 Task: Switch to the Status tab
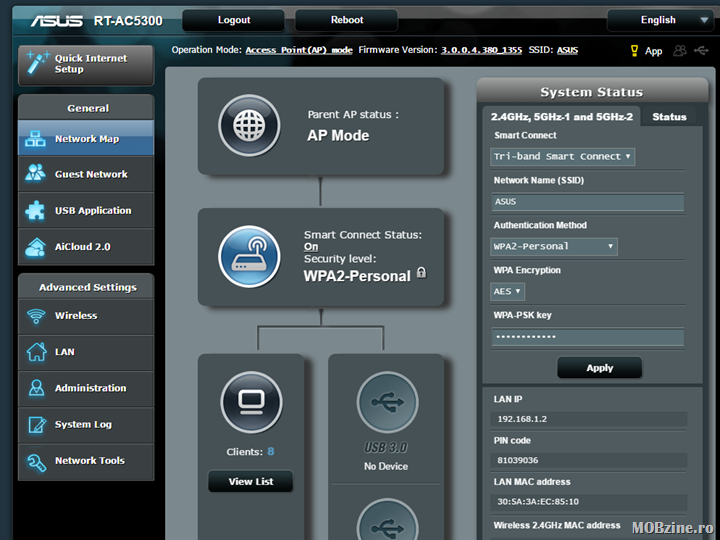[x=669, y=117]
